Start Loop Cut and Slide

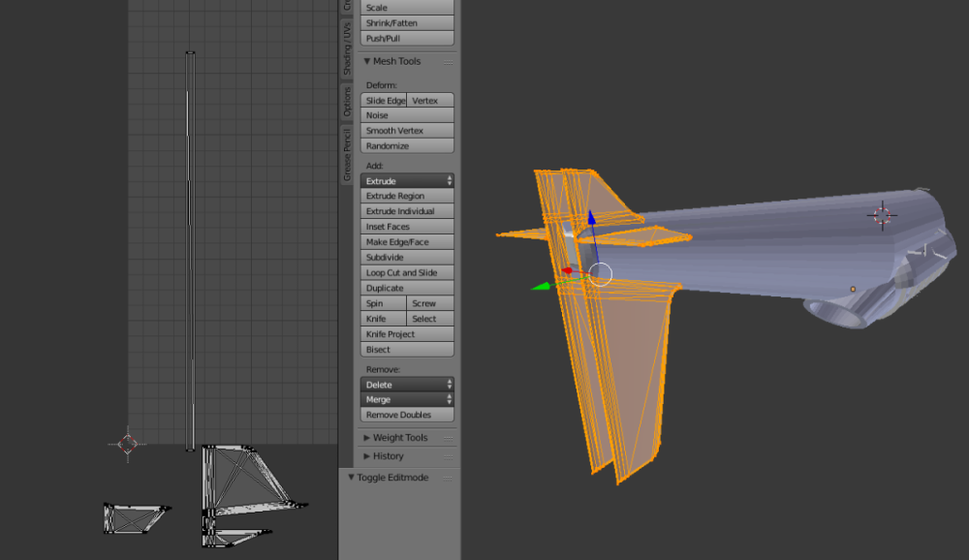pos(407,272)
